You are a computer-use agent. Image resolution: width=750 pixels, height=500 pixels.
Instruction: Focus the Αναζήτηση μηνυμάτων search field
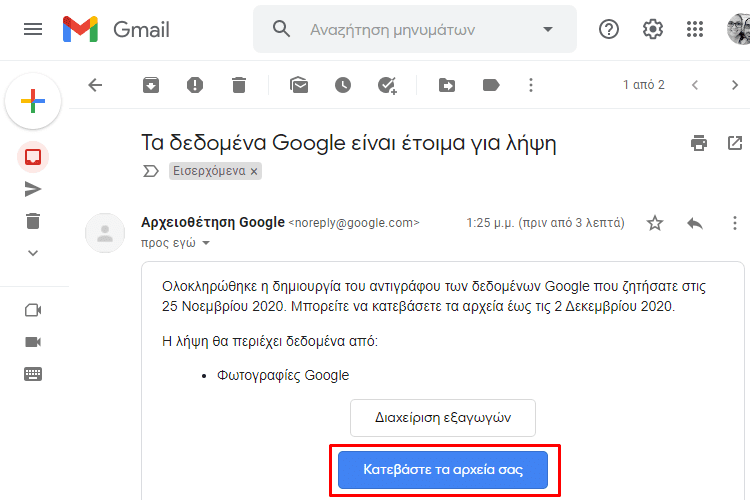(415, 29)
